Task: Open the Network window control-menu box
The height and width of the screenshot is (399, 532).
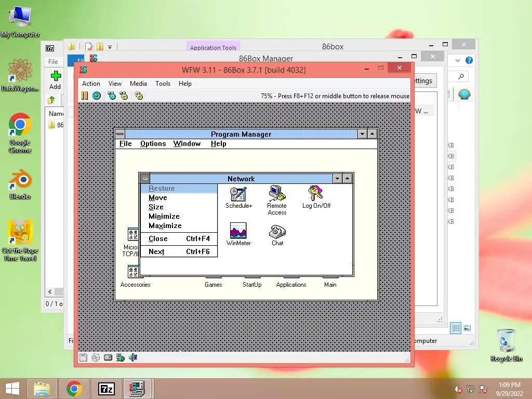Action: coord(145,179)
